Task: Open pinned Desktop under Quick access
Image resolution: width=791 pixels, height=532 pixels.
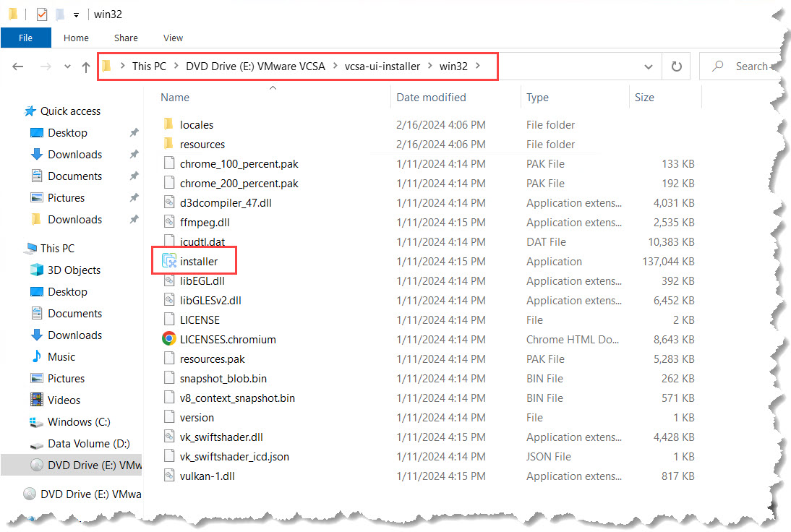Action: (67, 132)
